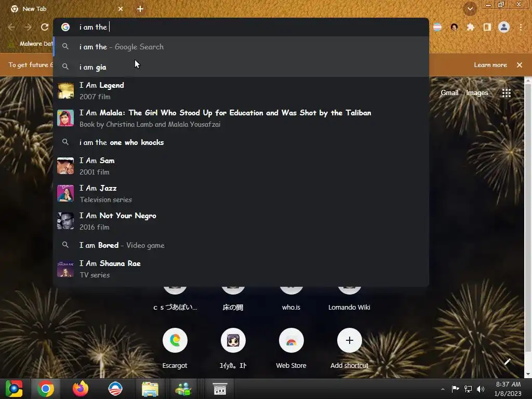Open the Malware Dat bookmark
The image size is (532, 399).
(x=31, y=44)
